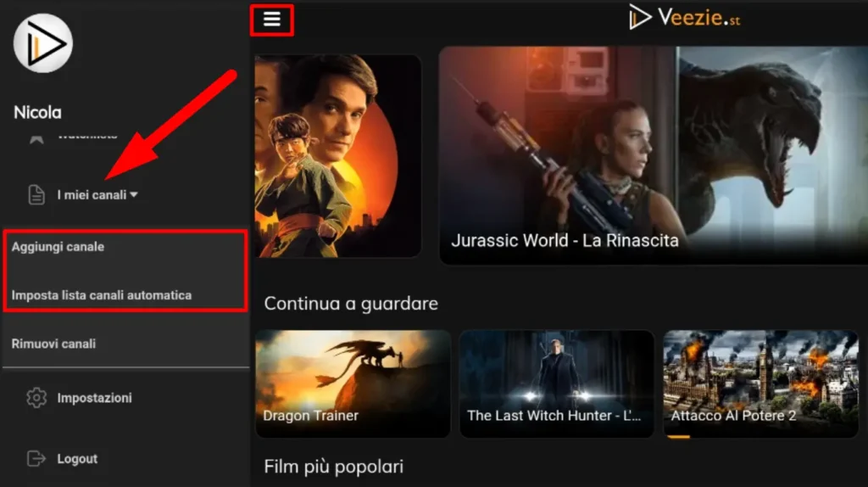Open the karate movie poster banner

[x=337, y=155]
